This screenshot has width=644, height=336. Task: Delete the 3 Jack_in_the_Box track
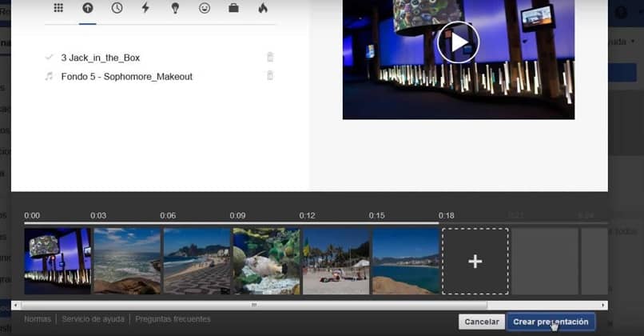coord(270,57)
